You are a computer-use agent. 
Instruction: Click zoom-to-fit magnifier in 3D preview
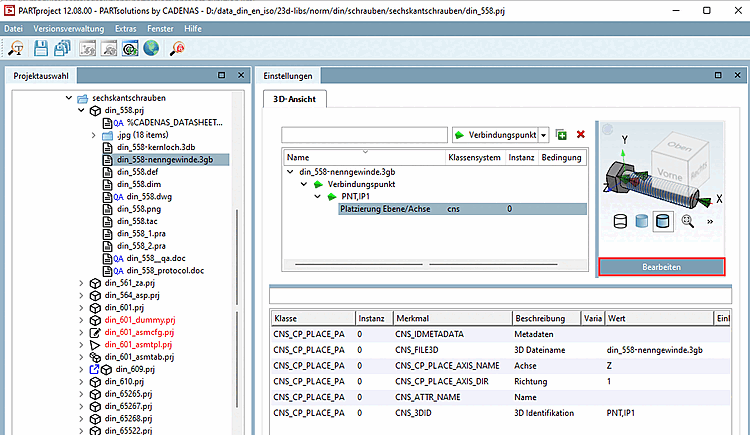pyautogui.click(x=687, y=221)
